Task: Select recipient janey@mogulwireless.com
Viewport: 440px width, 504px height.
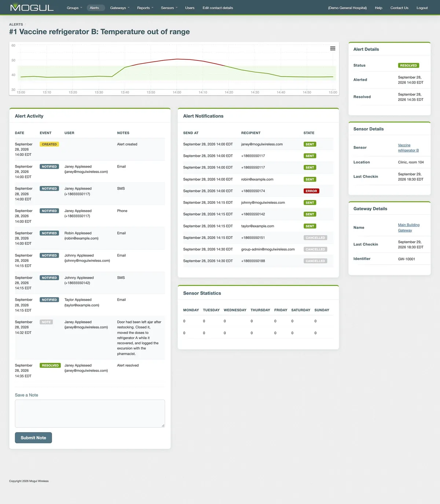Action: (x=262, y=144)
